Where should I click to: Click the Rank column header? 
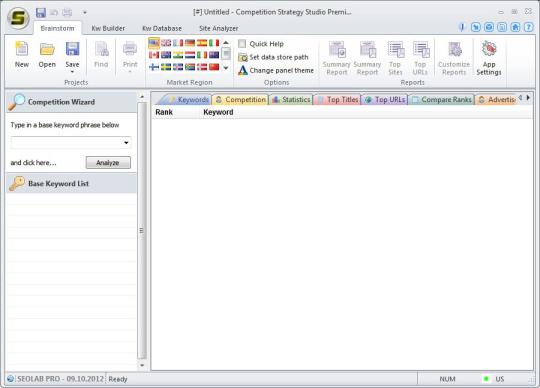[164, 112]
